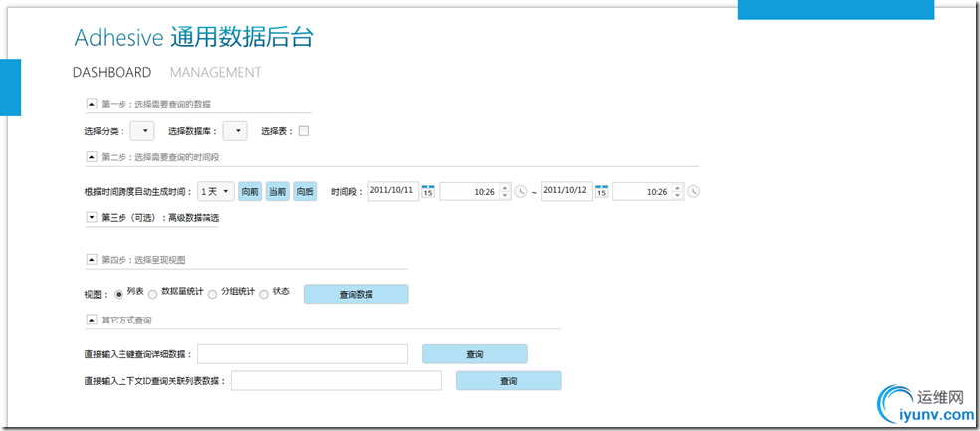Select the 列表 view radio button
The image size is (980, 431).
tap(119, 294)
